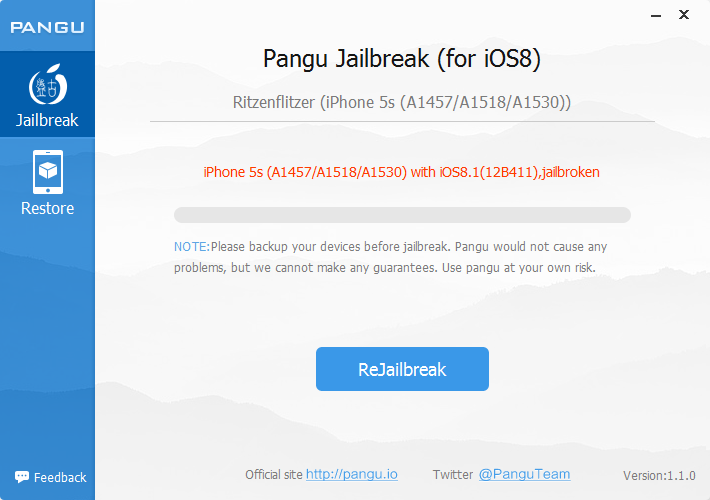The image size is (710, 500).
Task: Open the http://pangu.io official site link
Action: pyautogui.click(x=352, y=474)
